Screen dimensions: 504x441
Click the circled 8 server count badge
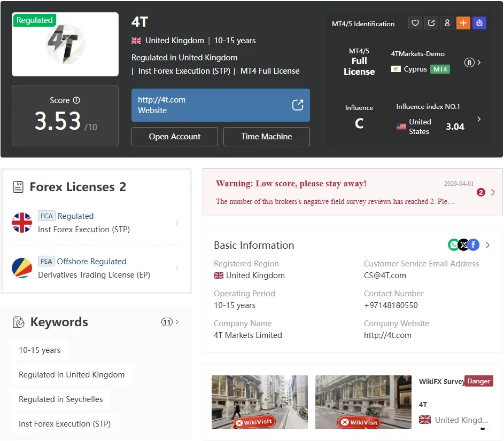(469, 62)
